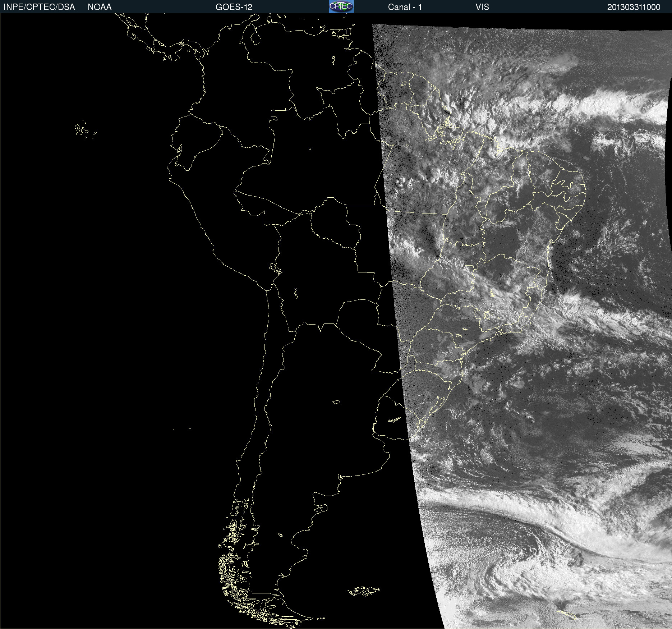Click the INPE/CPTEC/DSA header text

pyautogui.click(x=39, y=7)
